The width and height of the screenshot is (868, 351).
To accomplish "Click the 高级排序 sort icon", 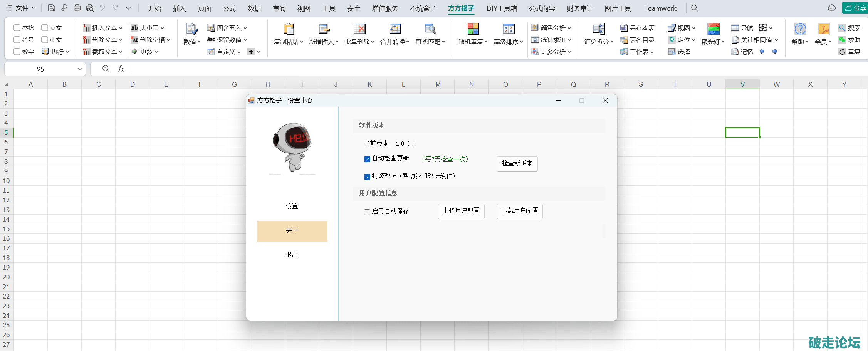I will tap(509, 29).
